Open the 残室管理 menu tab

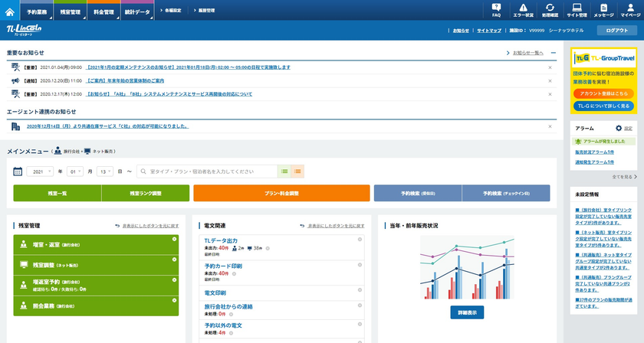pyautogui.click(x=71, y=12)
